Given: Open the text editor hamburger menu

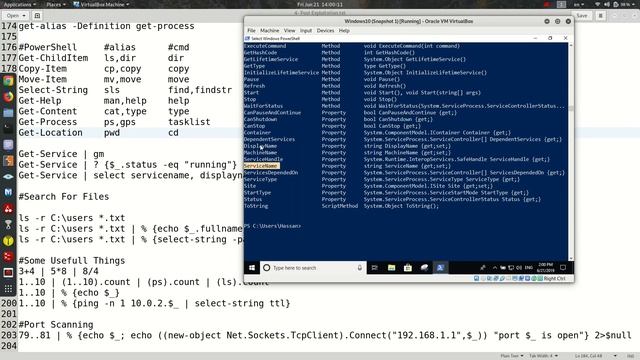Looking at the screenshot, I should point(600,16).
